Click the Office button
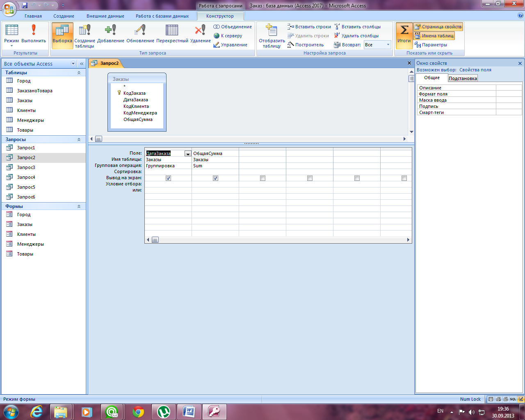Image resolution: width=525 pixels, height=420 pixels. (9, 8)
